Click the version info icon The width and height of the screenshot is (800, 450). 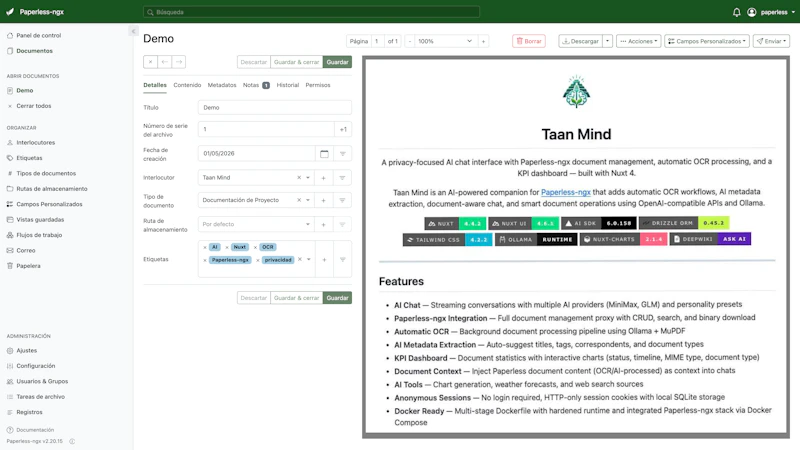click(x=72, y=441)
